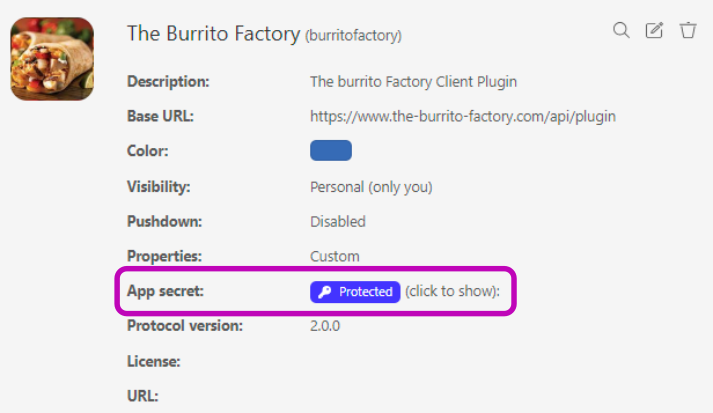
Task: Click the "URL:" label at bottom
Action: tap(143, 395)
